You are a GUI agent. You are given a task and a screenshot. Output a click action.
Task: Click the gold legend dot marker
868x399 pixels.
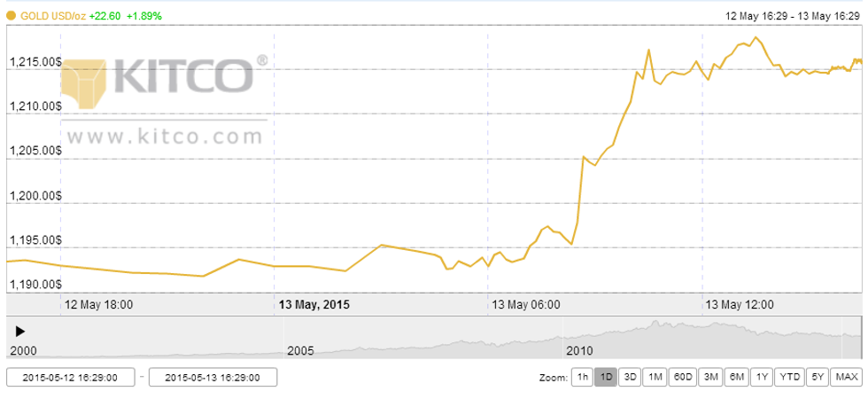click(11, 16)
